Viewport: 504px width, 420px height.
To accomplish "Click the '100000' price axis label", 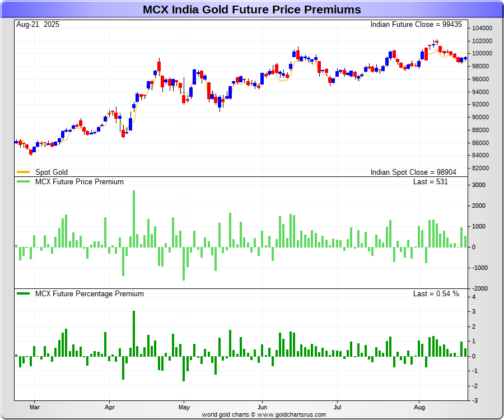I will pos(482,53).
